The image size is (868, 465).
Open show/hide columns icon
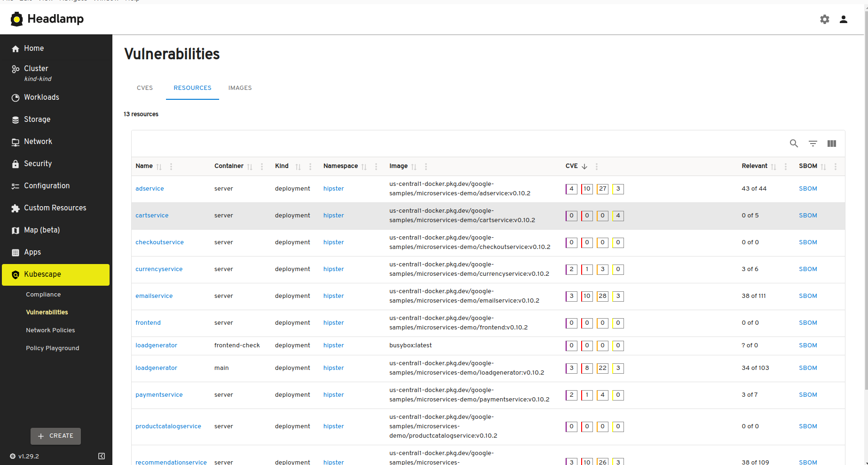[x=832, y=144]
